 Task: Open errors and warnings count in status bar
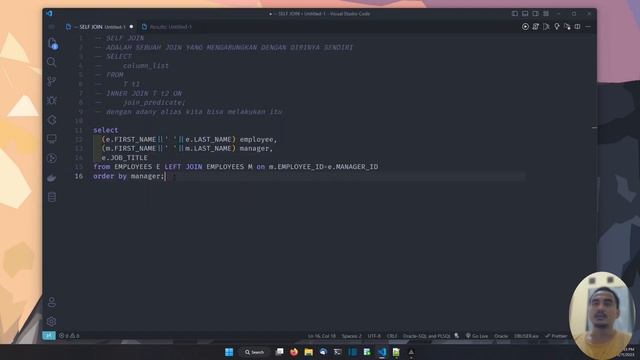coord(69,336)
